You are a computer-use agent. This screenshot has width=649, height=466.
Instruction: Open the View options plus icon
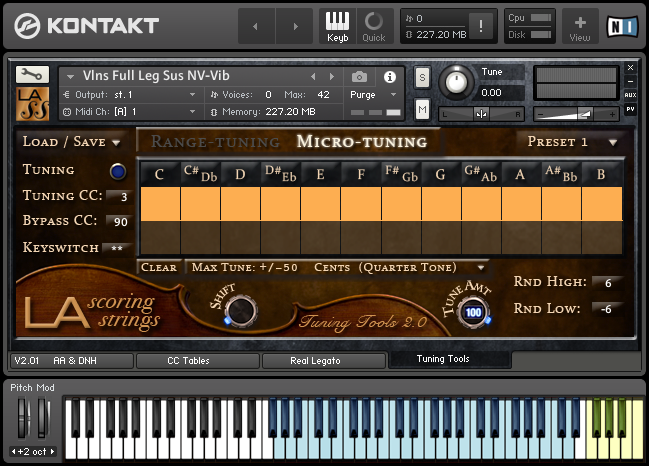tap(580, 26)
